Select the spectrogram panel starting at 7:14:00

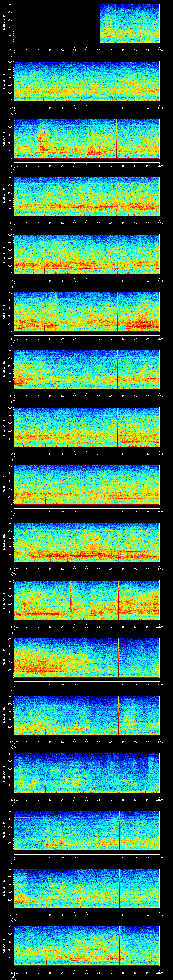[87, 312]
